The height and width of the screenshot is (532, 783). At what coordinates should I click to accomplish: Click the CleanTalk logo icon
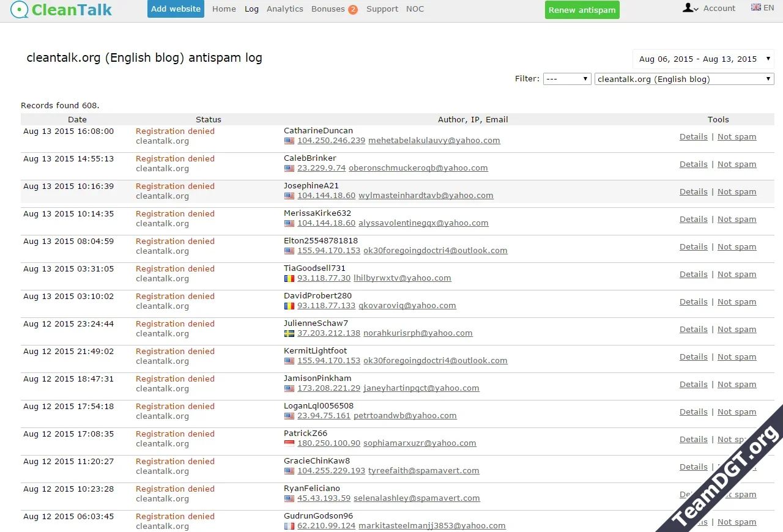[x=19, y=9]
